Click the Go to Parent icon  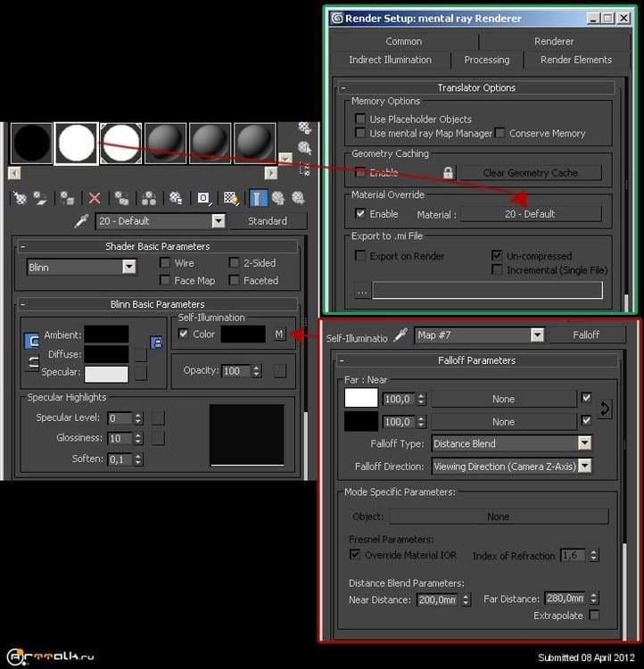tap(278, 198)
